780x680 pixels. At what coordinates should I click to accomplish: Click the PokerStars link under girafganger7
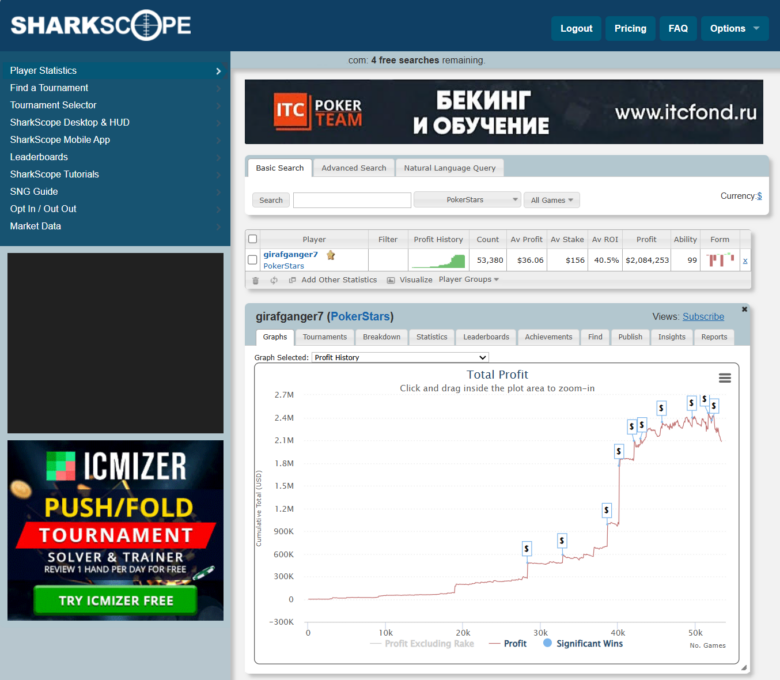[x=284, y=266]
